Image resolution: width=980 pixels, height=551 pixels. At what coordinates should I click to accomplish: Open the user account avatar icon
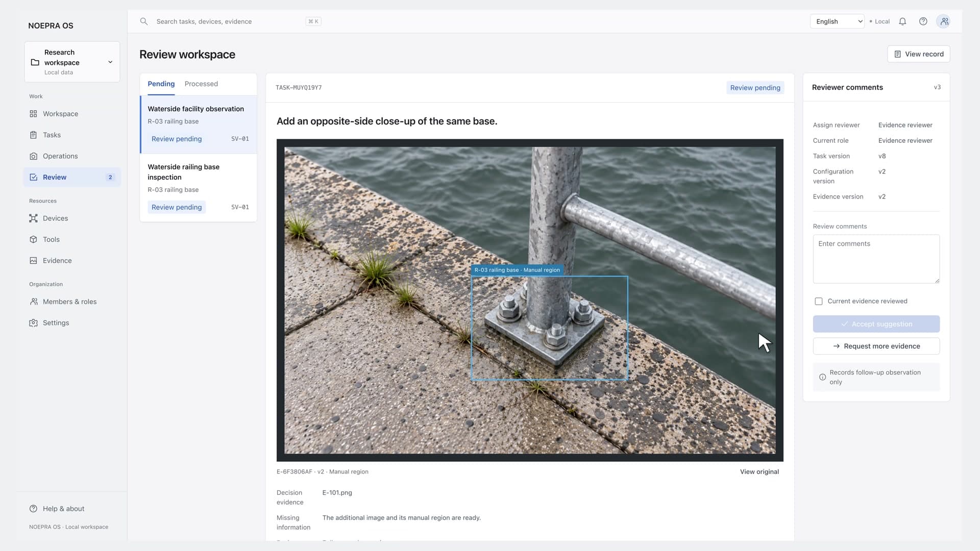tap(944, 21)
